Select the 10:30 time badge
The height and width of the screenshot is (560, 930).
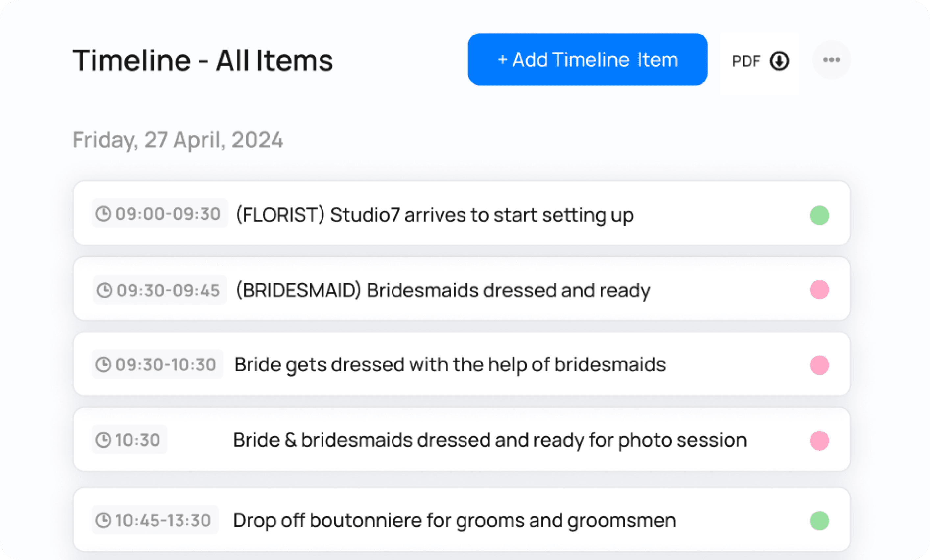pos(130,440)
